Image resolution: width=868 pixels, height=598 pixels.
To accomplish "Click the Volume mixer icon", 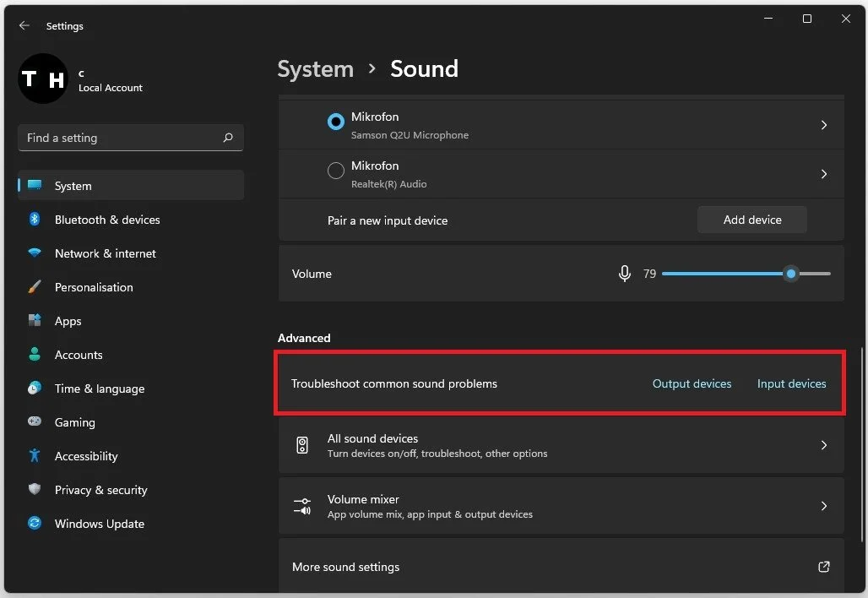I will point(302,506).
